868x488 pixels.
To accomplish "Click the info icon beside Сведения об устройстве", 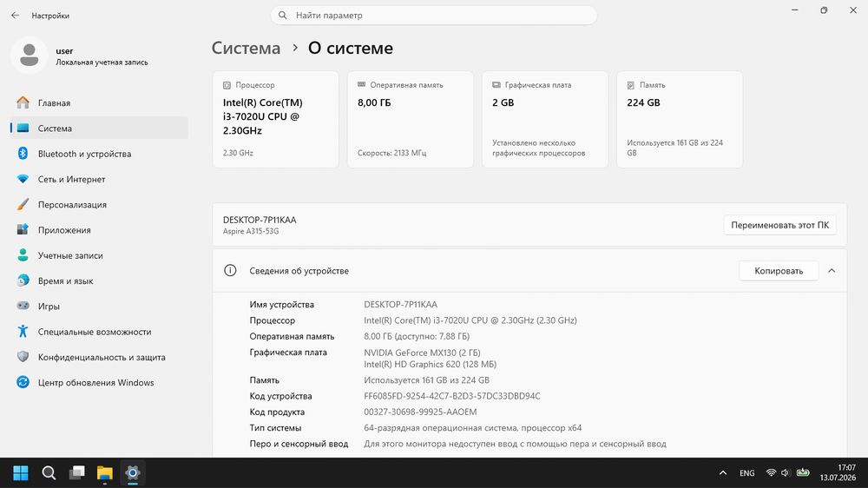I will click(230, 270).
